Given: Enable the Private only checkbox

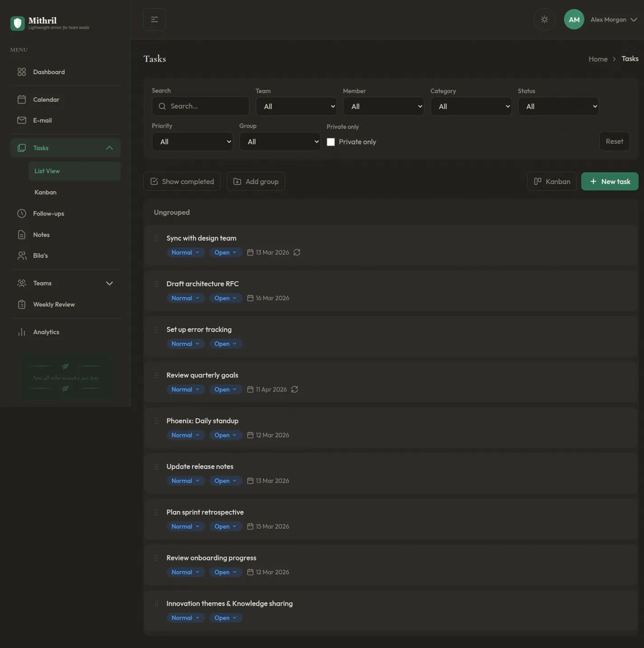Looking at the screenshot, I should (331, 142).
